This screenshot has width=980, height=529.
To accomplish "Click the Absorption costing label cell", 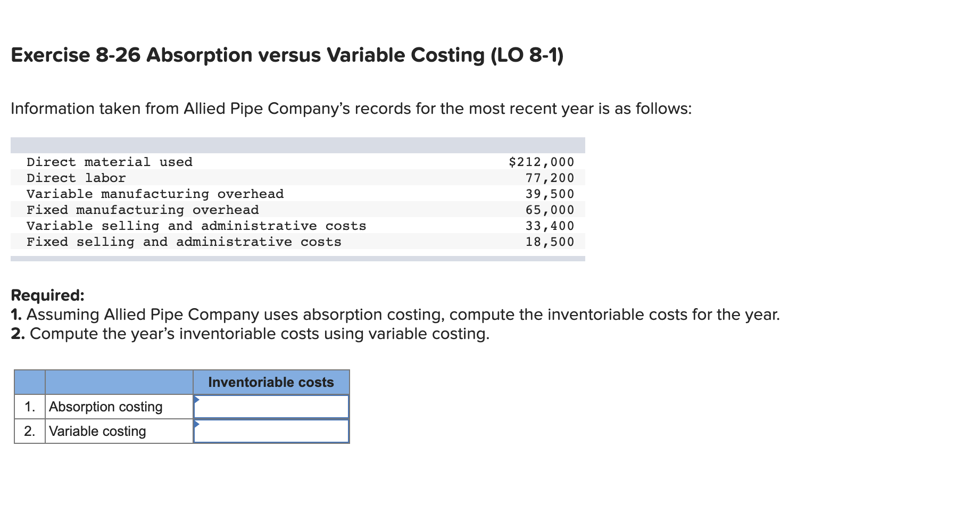I will click(105, 407).
